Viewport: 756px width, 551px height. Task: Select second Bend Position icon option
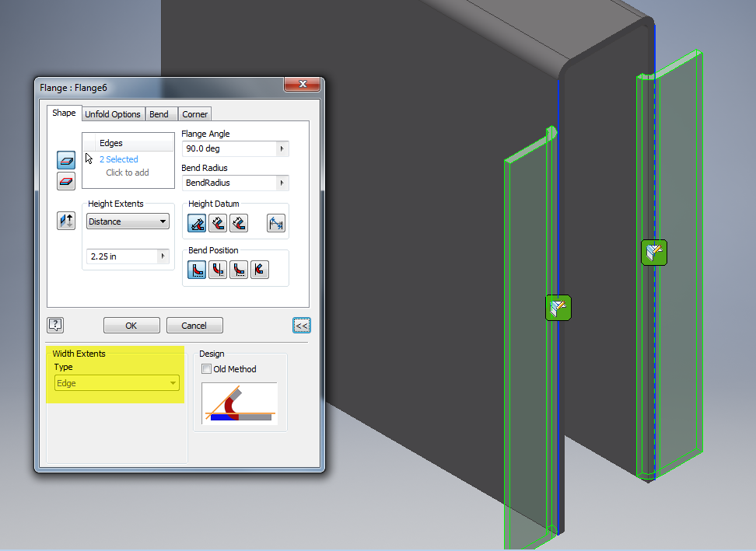218,270
